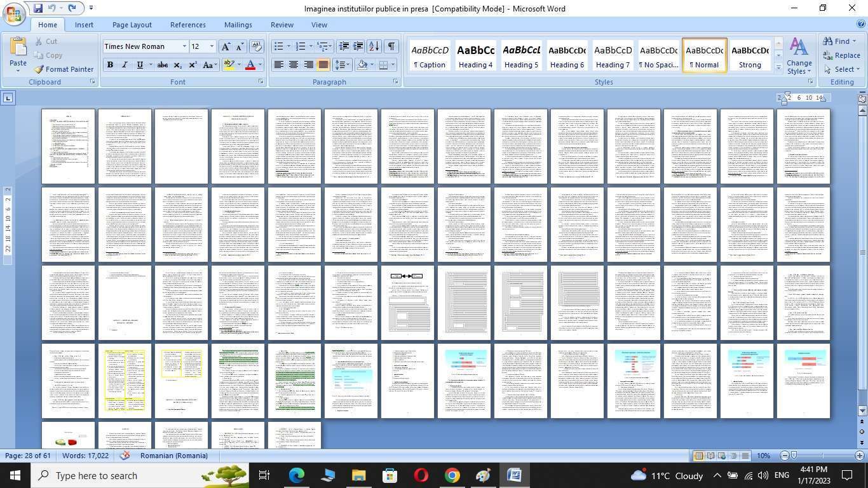Click the first page thumbnail in the document

(68, 146)
